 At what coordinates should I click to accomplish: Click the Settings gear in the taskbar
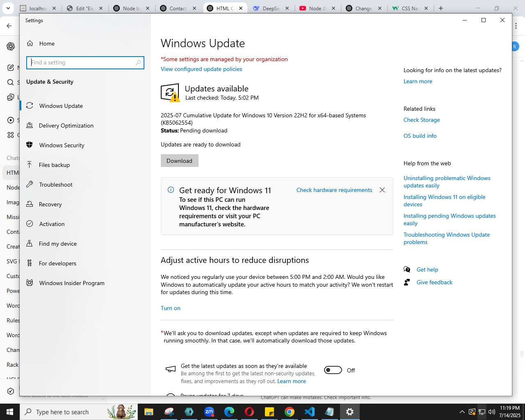pyautogui.click(x=350, y=412)
